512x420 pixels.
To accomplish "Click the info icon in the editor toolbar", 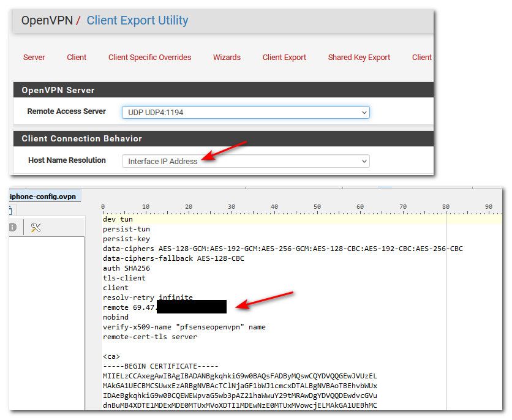I will point(12,227).
